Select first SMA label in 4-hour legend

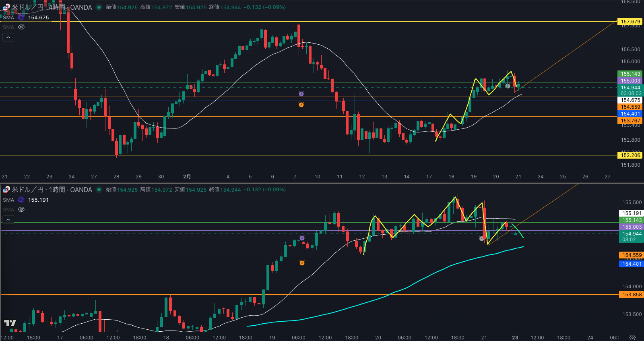tap(8, 17)
